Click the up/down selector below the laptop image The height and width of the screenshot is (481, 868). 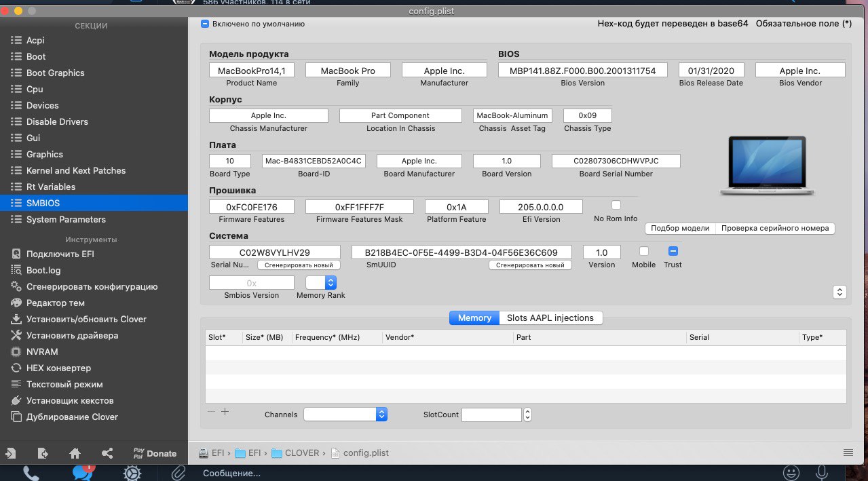coord(839,292)
